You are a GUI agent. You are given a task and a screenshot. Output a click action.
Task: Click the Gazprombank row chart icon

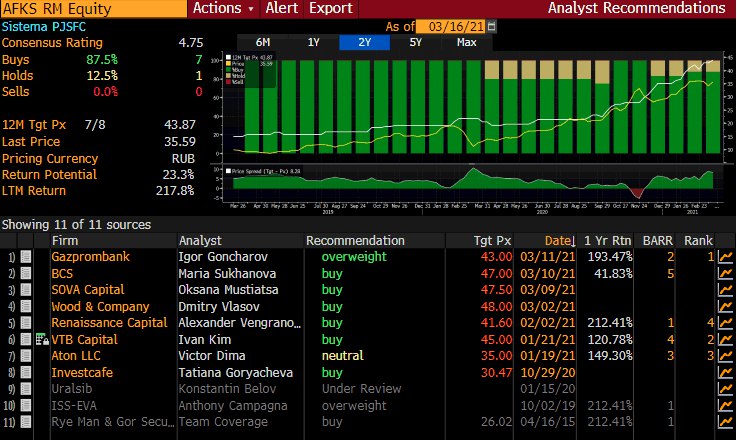[725, 257]
